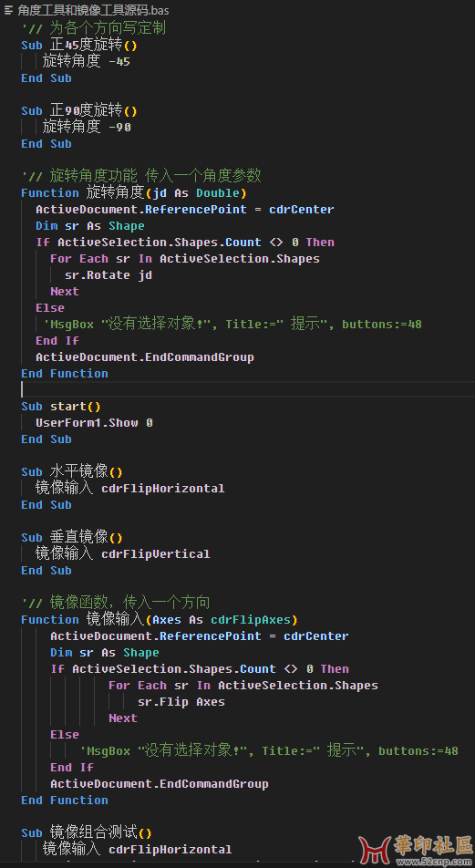Click the sr.Flip Axes statement

click(181, 702)
